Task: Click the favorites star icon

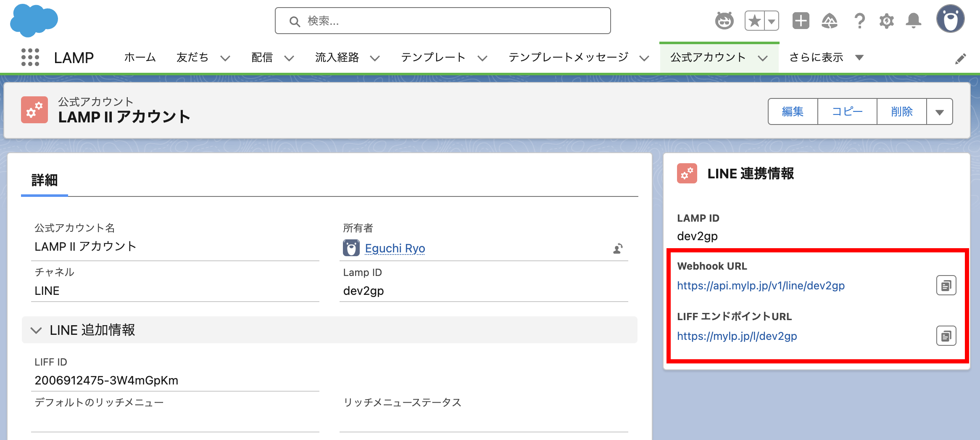Action: pyautogui.click(x=755, y=21)
